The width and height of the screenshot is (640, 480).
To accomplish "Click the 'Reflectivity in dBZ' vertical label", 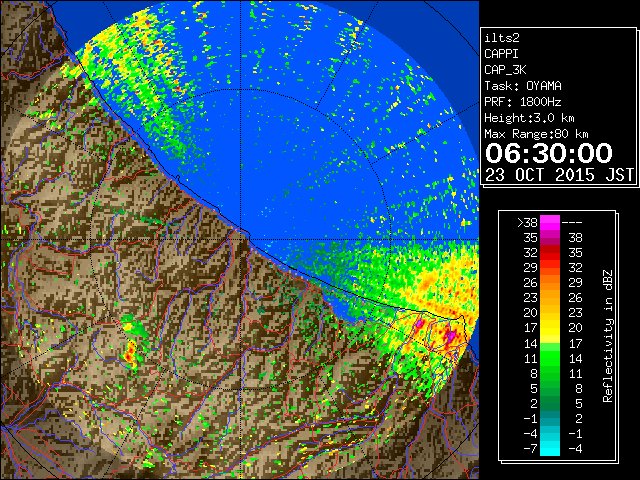I will 607,336.
